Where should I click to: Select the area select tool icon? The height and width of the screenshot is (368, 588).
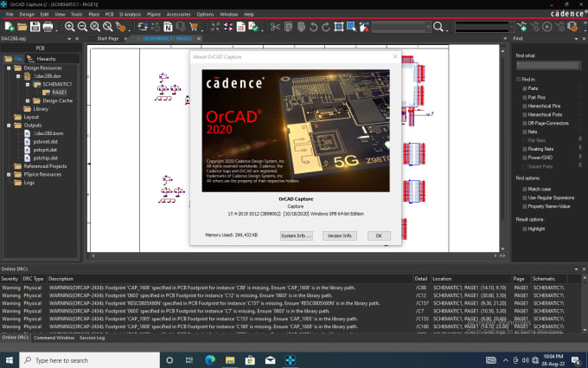(351, 27)
